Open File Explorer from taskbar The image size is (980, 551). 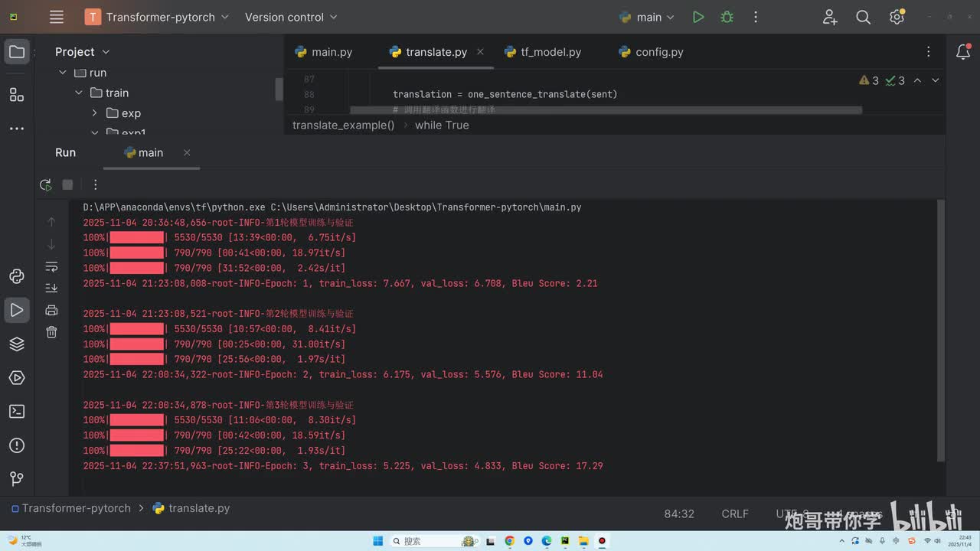(583, 541)
